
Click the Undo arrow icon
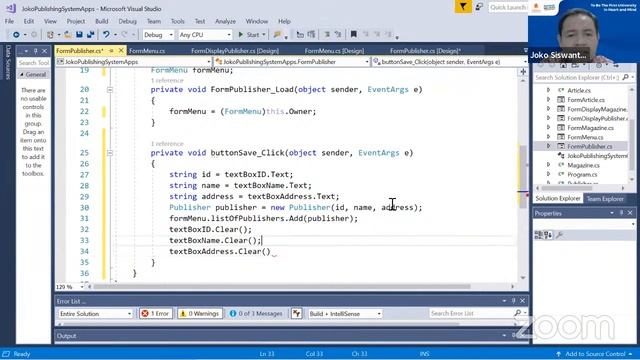(x=106, y=35)
